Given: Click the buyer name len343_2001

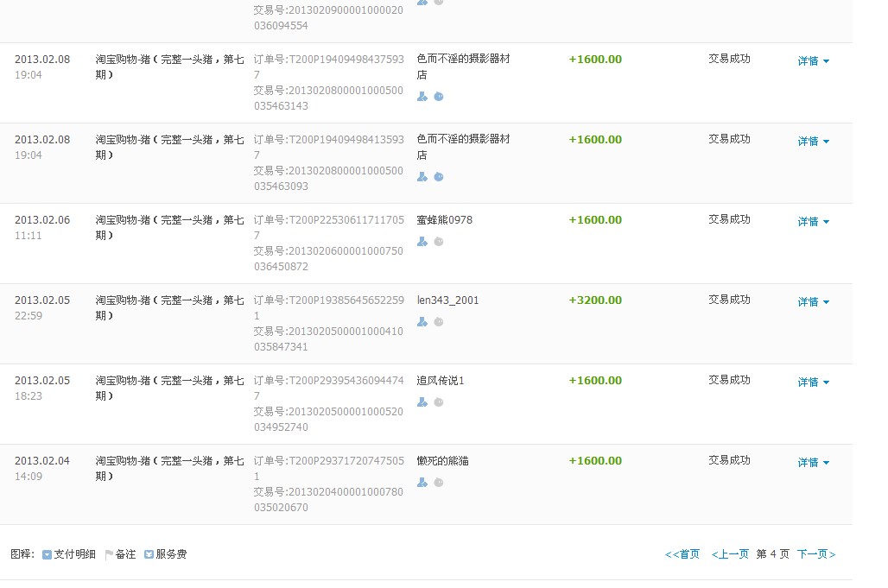Looking at the screenshot, I should click(x=447, y=300).
